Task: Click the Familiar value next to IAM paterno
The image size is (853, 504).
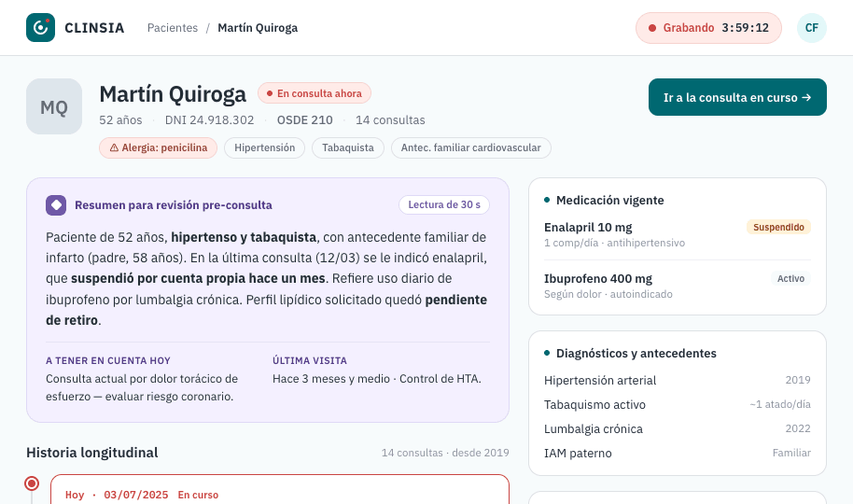Action: pyautogui.click(x=791, y=453)
